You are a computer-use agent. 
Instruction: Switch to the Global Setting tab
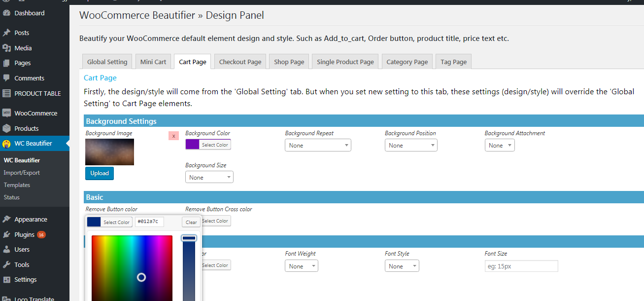coord(107,62)
